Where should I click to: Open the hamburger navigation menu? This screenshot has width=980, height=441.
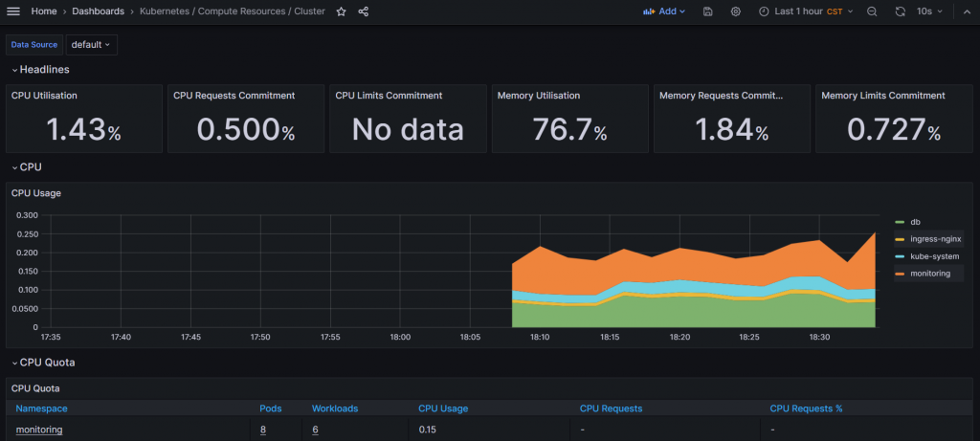13,11
